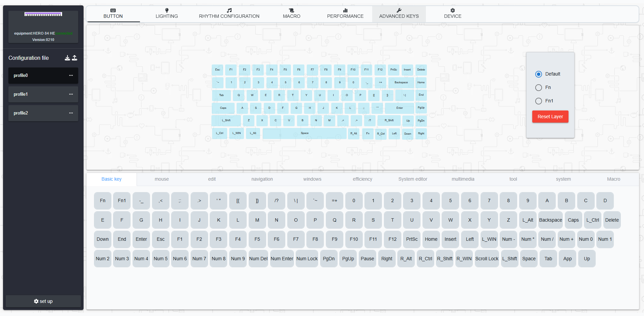
Task: Switch to the Macro tab at top
Action: 291,13
